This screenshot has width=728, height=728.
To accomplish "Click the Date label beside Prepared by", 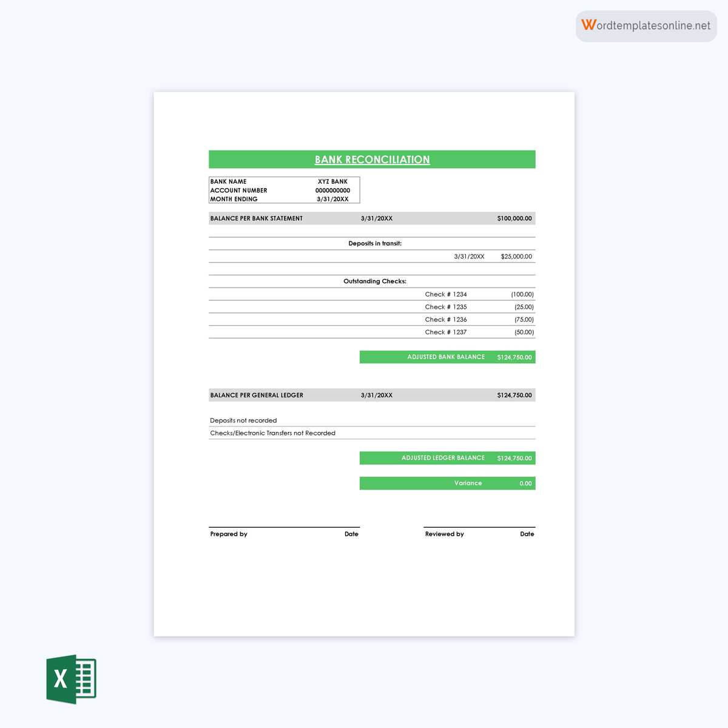I will click(351, 534).
